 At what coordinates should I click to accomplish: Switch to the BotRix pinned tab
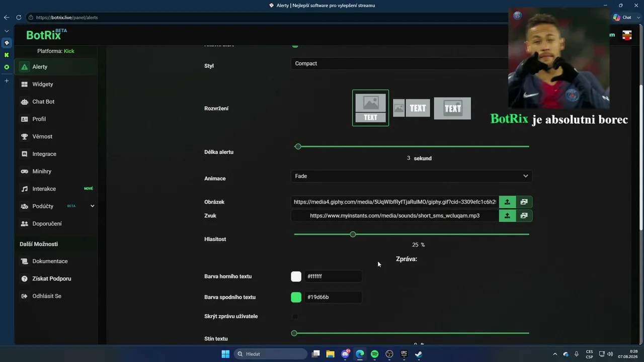(7, 43)
